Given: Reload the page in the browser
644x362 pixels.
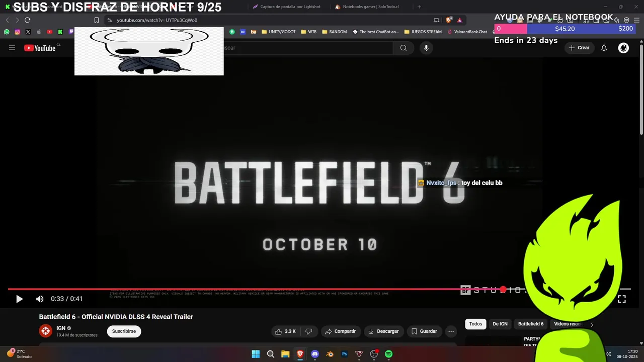Looking at the screenshot, I should pos(27,20).
